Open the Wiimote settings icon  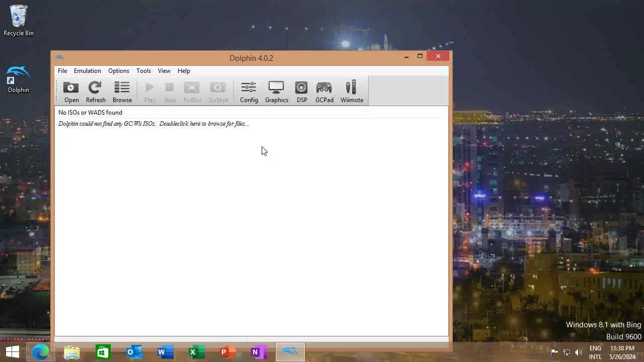[352, 92]
